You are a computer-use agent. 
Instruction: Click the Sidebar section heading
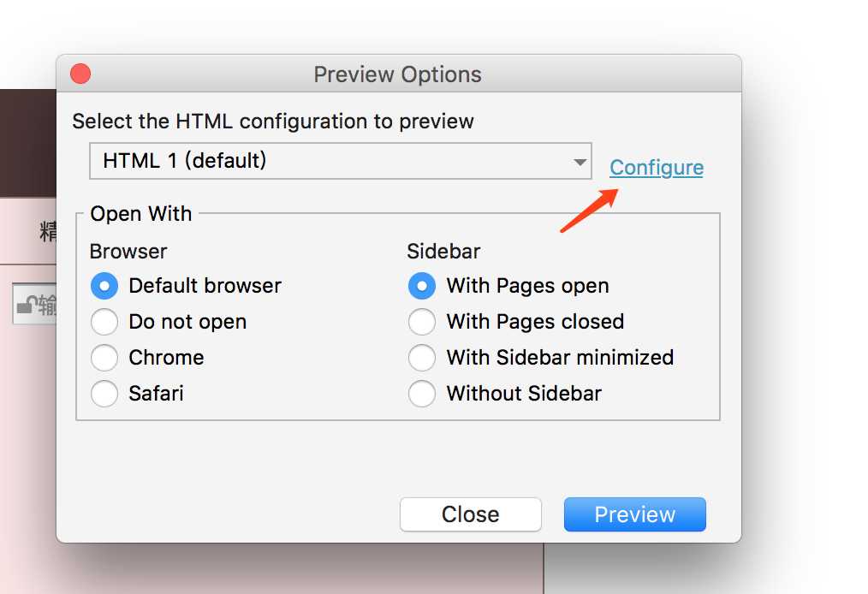pyautogui.click(x=443, y=252)
